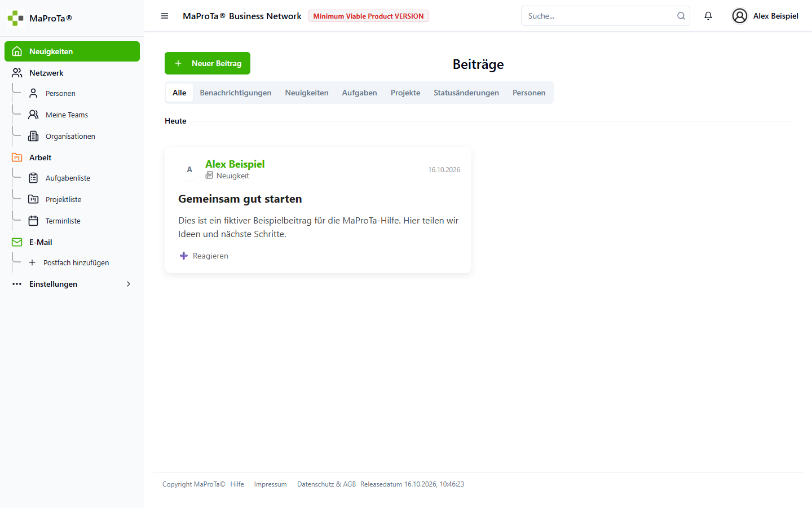812x508 pixels.
Task: Open Alex Beispiel author link in post
Action: click(235, 164)
